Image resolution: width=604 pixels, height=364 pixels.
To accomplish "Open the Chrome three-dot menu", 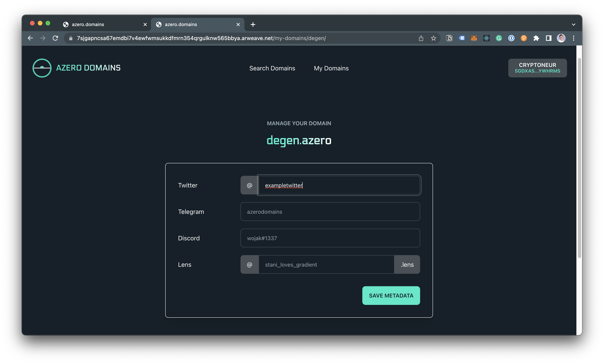I will (x=573, y=38).
